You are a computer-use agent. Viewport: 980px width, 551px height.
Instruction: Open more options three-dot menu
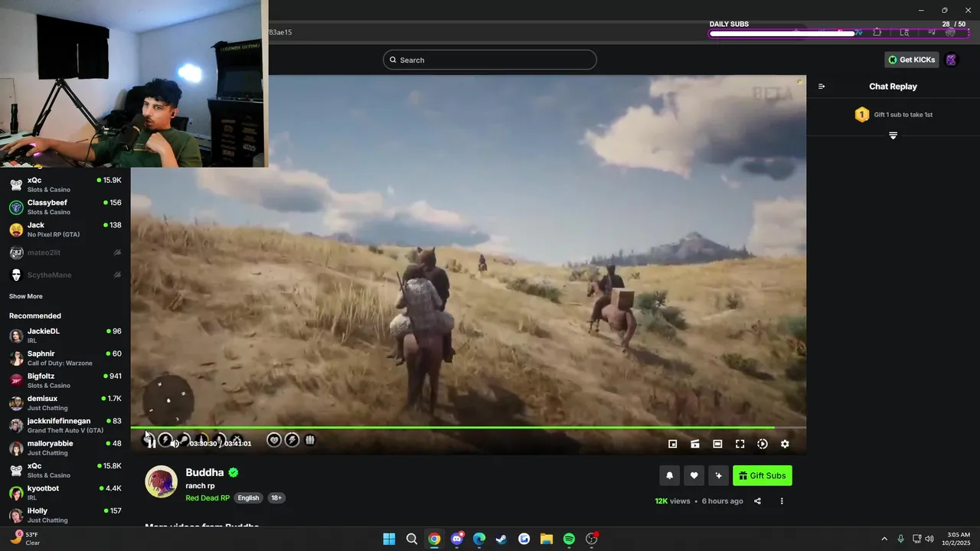click(x=782, y=501)
